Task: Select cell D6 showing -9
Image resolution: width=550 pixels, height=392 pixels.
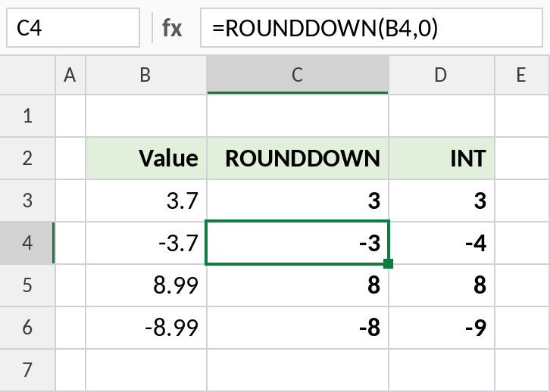Action: pos(441,328)
